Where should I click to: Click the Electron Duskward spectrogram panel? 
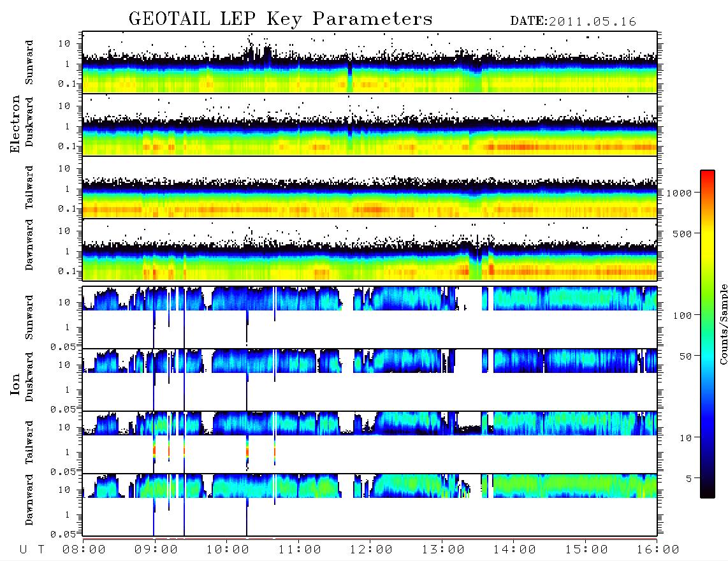click(370, 124)
